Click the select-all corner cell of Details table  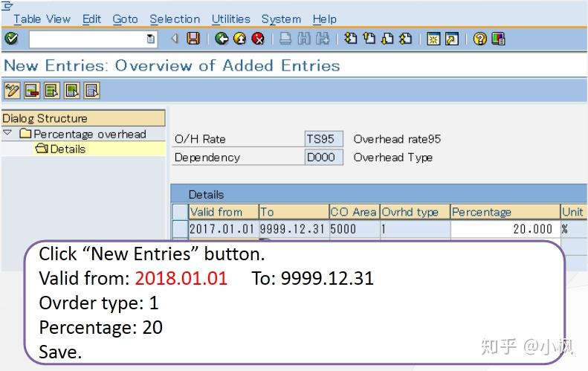180,212
